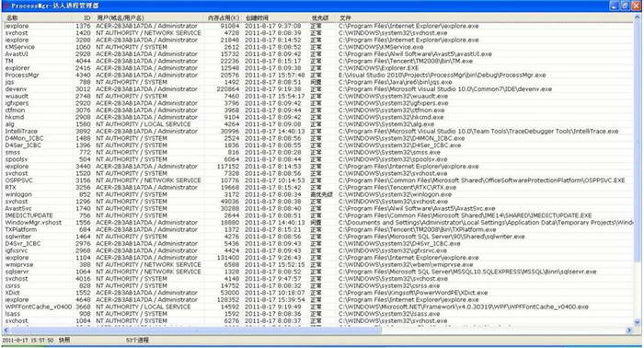
Task: Click the 快照 snapshot label in status bar
Action: [x=64, y=341]
